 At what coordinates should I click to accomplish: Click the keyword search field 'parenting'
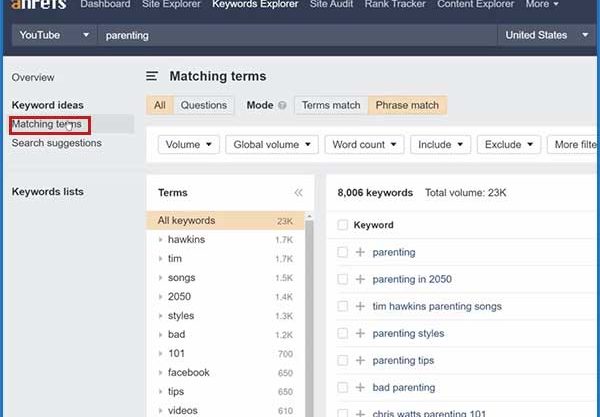pos(297,35)
